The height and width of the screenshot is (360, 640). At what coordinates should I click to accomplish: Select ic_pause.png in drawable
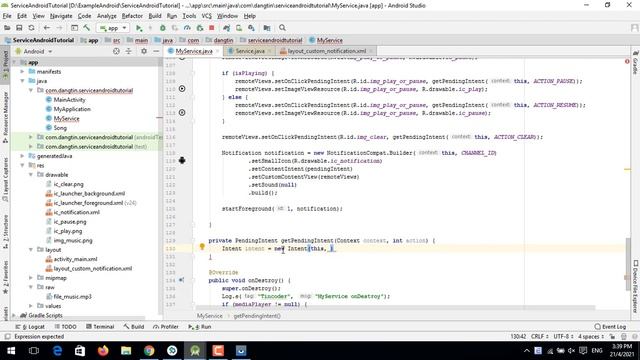pyautogui.click(x=70, y=222)
